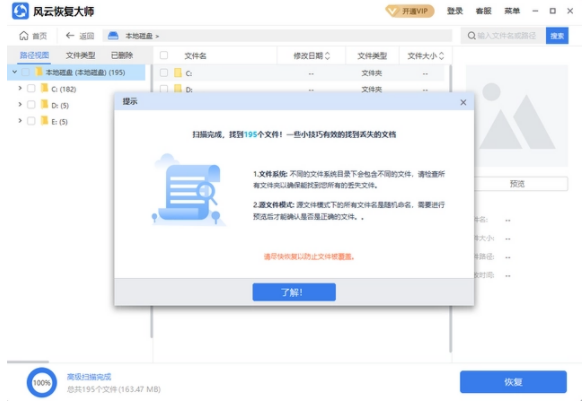
Task: Switch to 路径视图 tab
Action: (x=34, y=55)
